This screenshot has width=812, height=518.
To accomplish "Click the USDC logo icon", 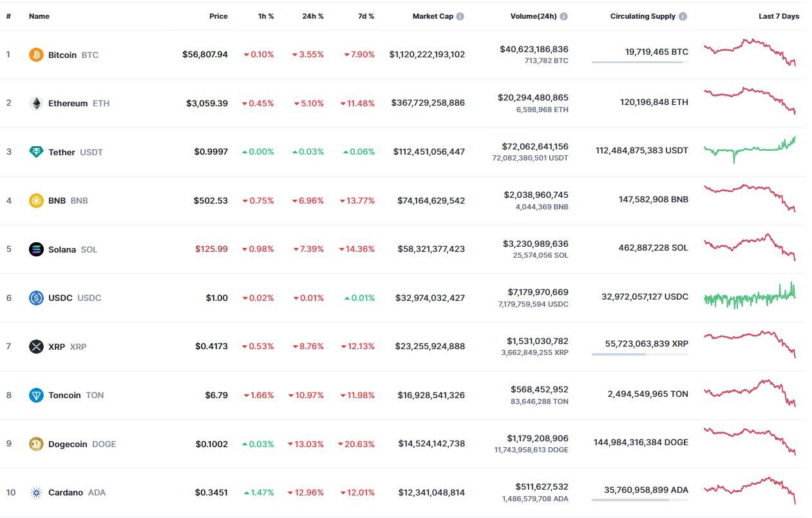I will pyautogui.click(x=36, y=298).
